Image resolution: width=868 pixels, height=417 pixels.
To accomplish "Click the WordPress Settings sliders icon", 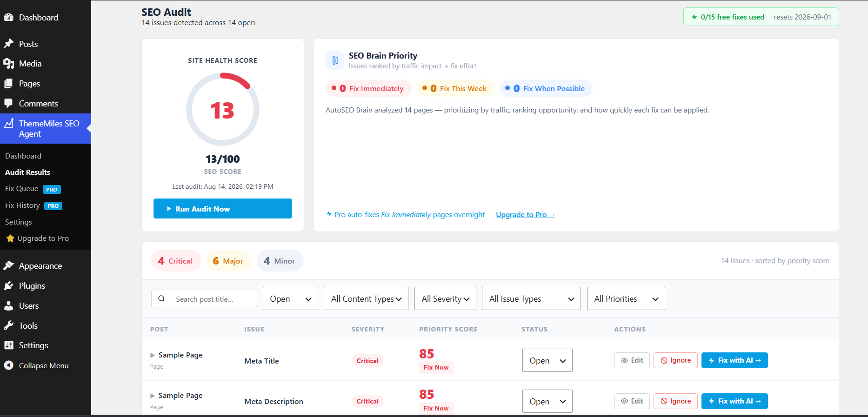I will 8,345.
